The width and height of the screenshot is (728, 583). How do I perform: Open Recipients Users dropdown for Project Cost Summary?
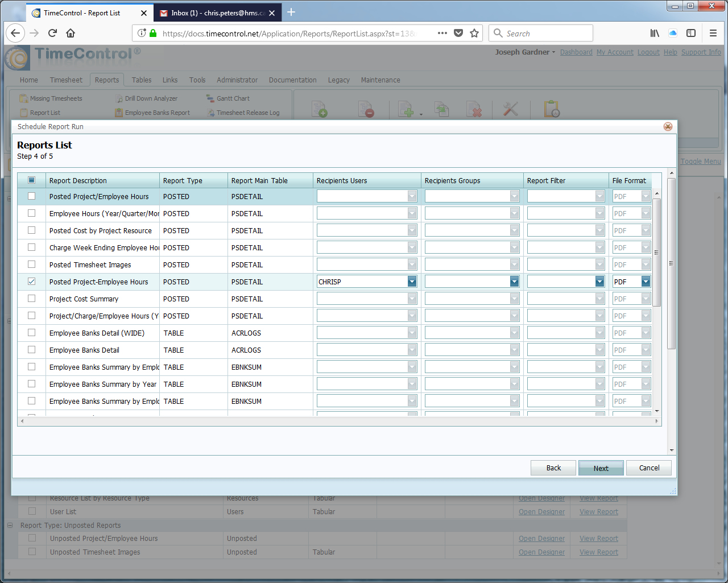click(412, 299)
